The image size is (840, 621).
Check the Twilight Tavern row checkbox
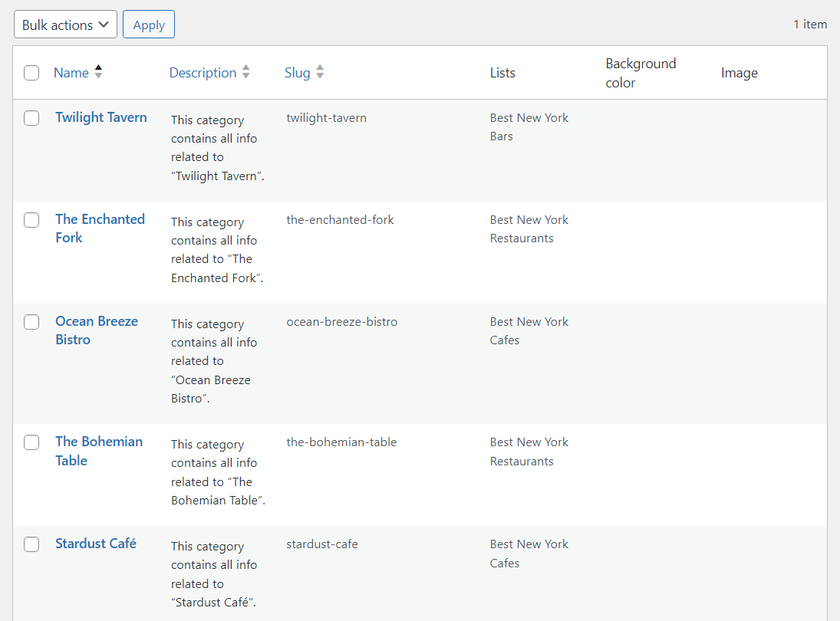tap(31, 118)
